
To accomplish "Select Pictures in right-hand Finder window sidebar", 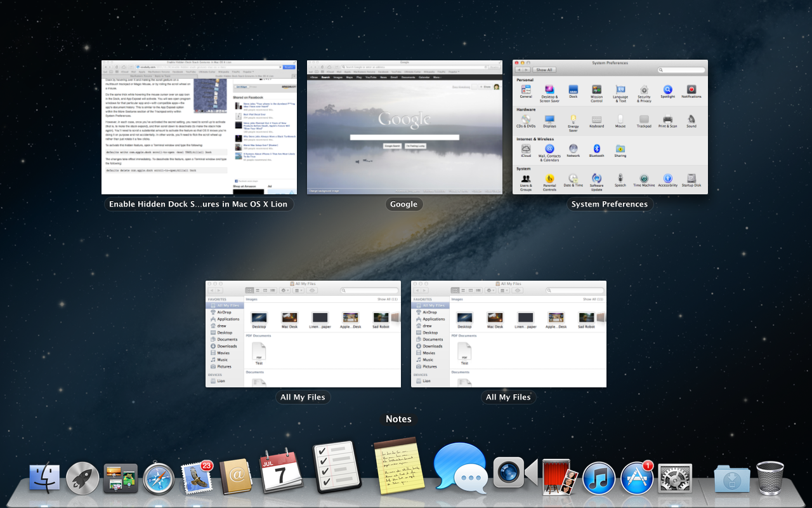I will (430, 366).
